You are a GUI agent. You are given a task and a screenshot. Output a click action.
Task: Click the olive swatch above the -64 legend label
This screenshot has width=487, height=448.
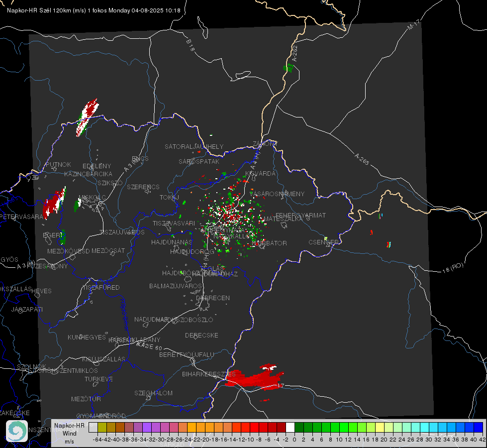(x=102, y=428)
